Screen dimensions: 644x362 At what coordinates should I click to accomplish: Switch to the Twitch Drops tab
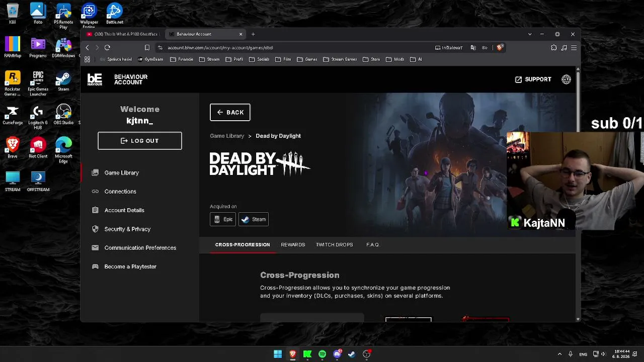(335, 245)
